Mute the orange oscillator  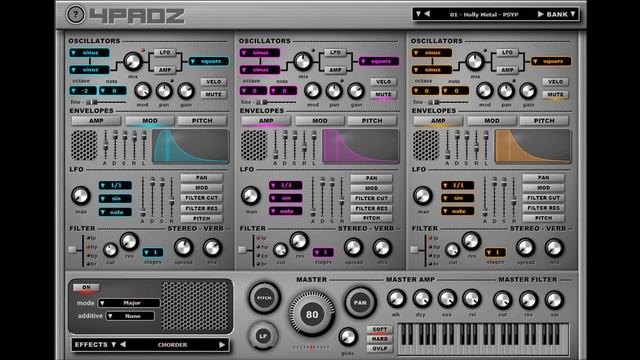(x=555, y=94)
